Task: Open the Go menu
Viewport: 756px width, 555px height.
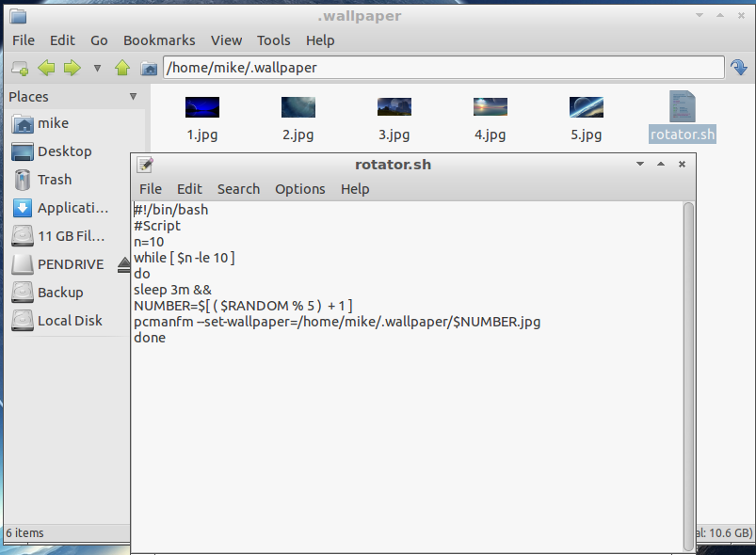Action: tap(99, 40)
